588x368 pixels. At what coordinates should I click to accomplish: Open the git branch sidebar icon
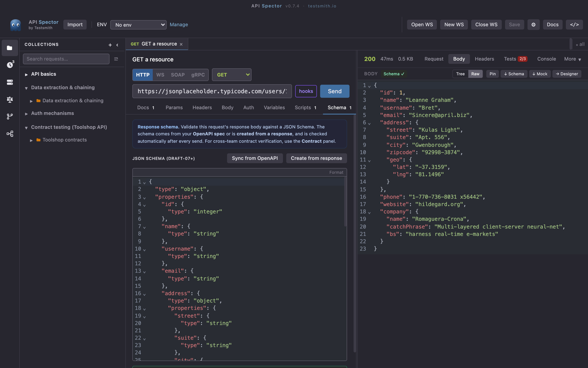[10, 117]
